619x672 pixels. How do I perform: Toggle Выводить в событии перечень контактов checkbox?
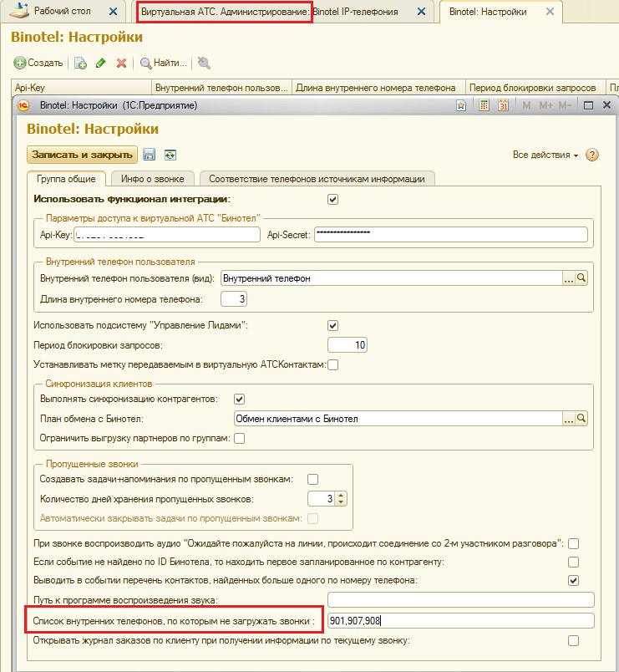pos(573,580)
